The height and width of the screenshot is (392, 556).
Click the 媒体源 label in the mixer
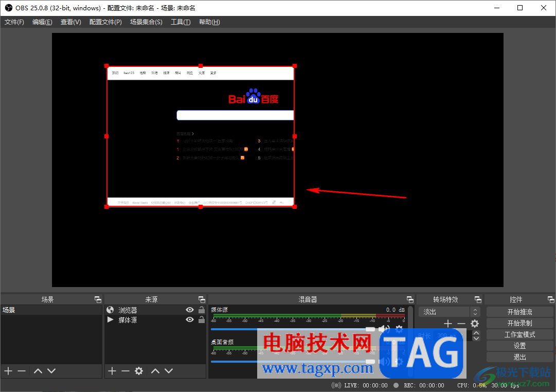pos(220,310)
